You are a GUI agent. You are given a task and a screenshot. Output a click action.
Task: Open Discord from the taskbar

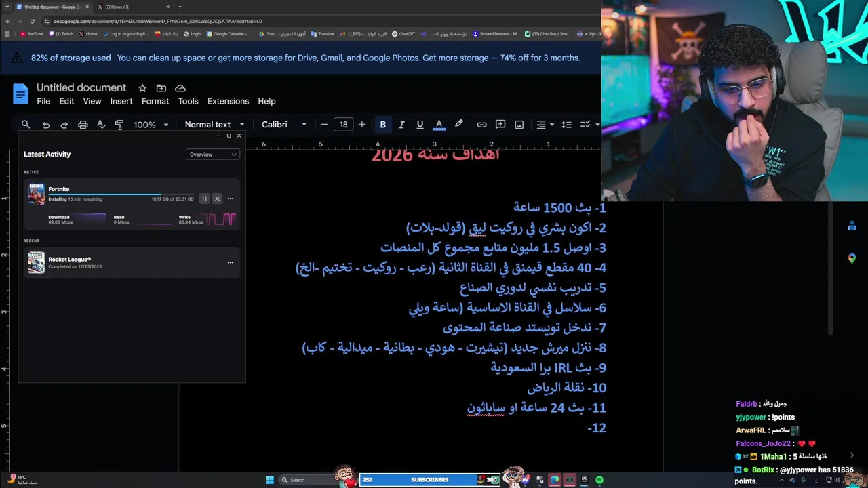525,480
